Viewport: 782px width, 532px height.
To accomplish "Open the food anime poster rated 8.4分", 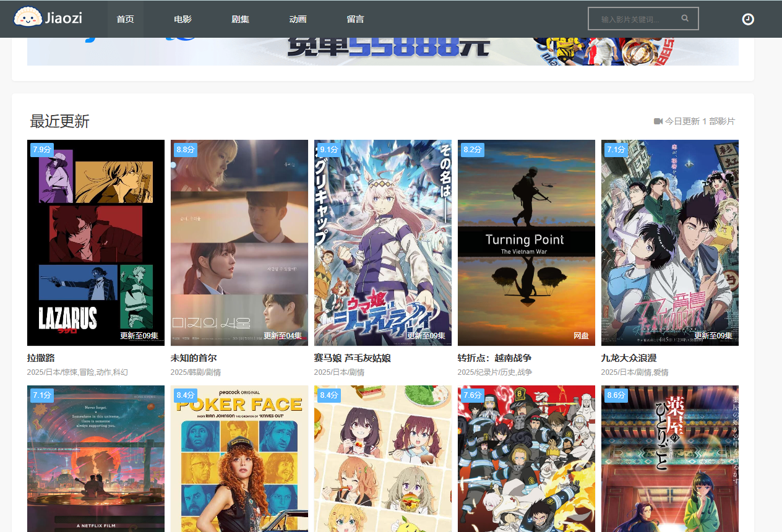I will point(383,458).
